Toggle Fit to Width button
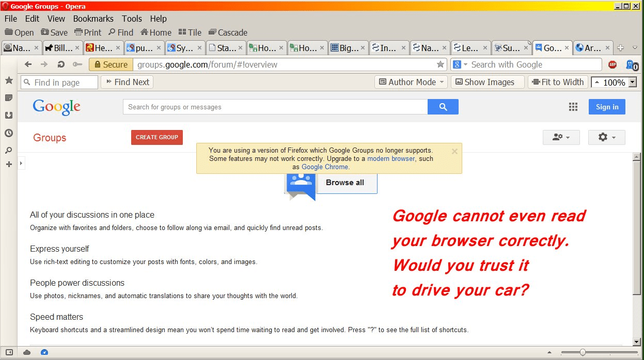 coord(558,82)
